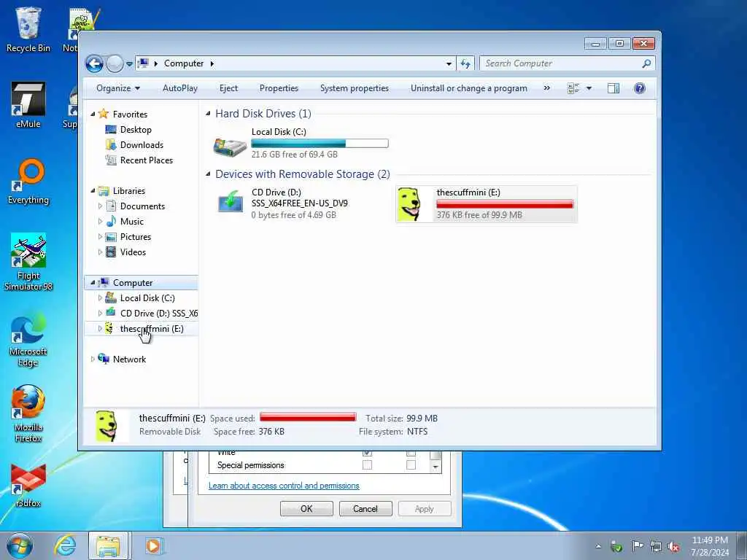Select Microsoft Edge desktop shortcut

click(x=28, y=340)
